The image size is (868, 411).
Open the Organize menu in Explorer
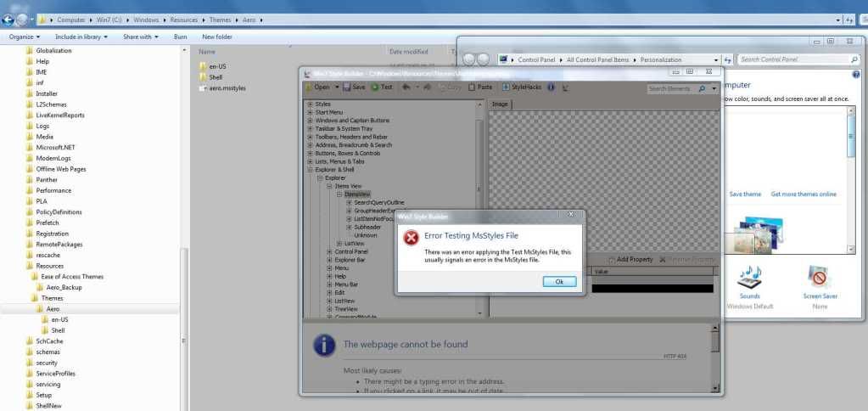click(25, 37)
